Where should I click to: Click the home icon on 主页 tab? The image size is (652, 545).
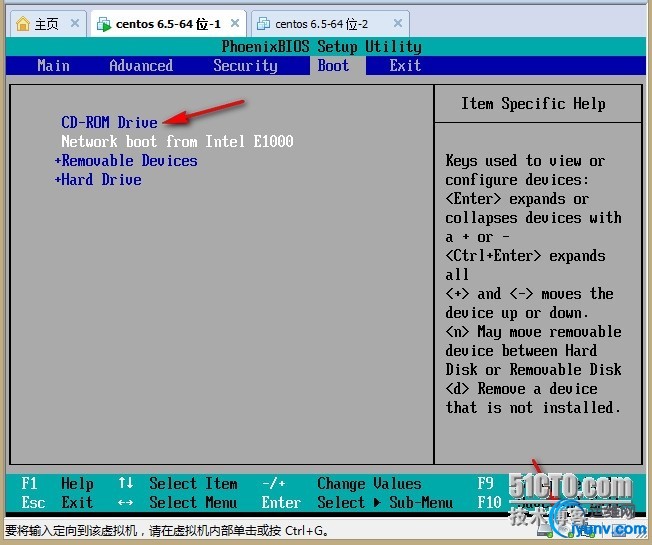(23, 24)
